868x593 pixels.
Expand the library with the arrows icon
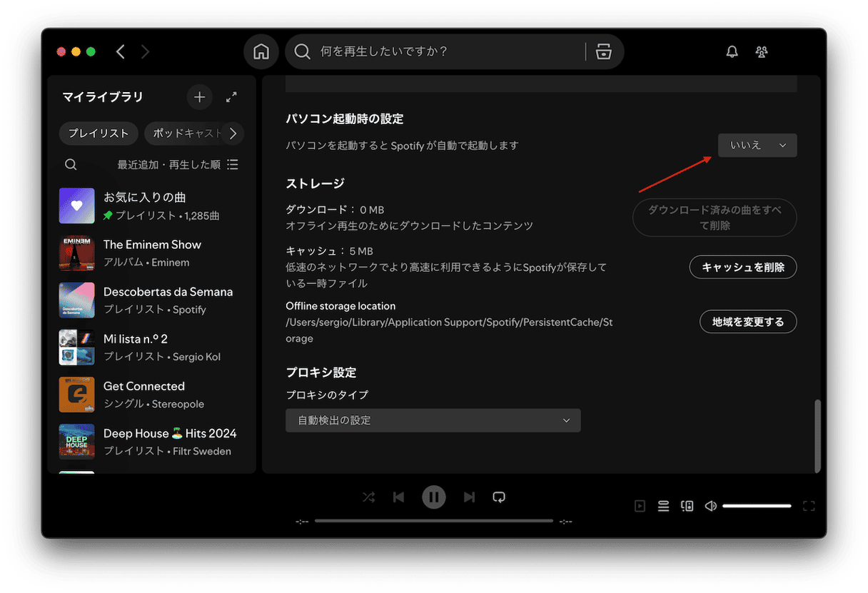coord(231,97)
